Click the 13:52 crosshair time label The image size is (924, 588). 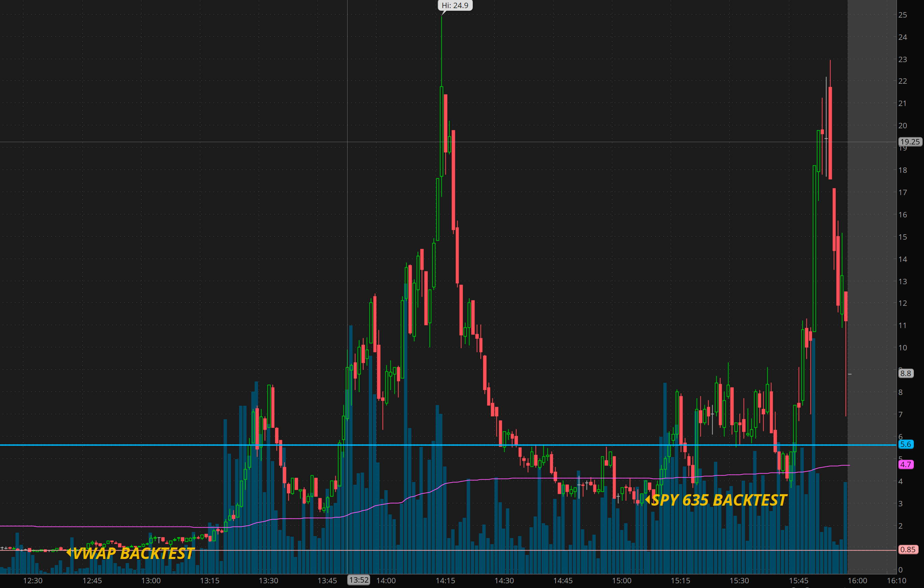pos(359,580)
